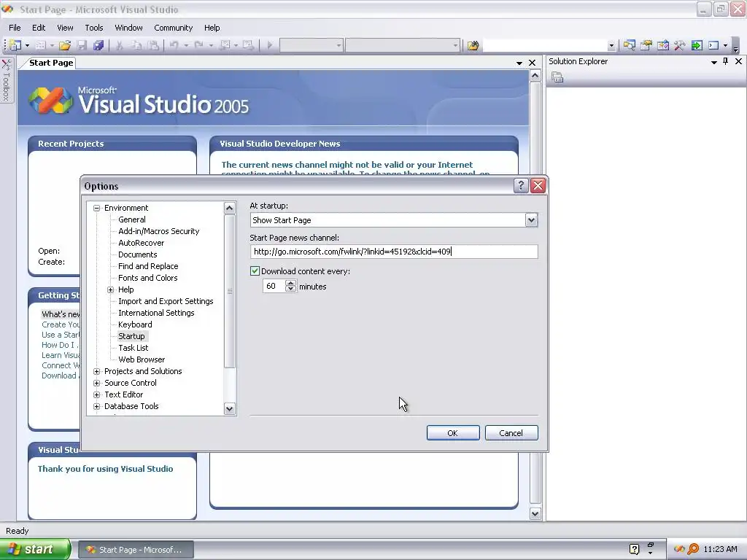Screen dimensions: 747x560
Task: Open the Edit menu
Action: coord(39,28)
